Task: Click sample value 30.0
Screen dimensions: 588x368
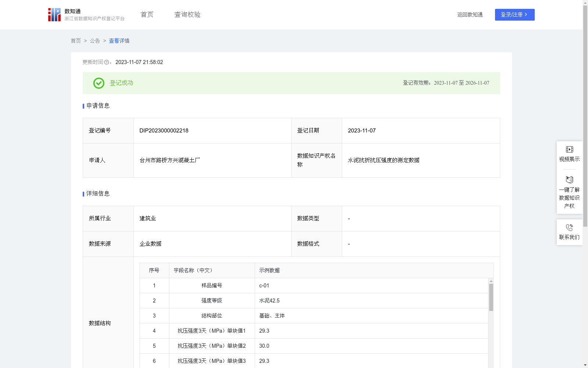Action: pos(264,346)
